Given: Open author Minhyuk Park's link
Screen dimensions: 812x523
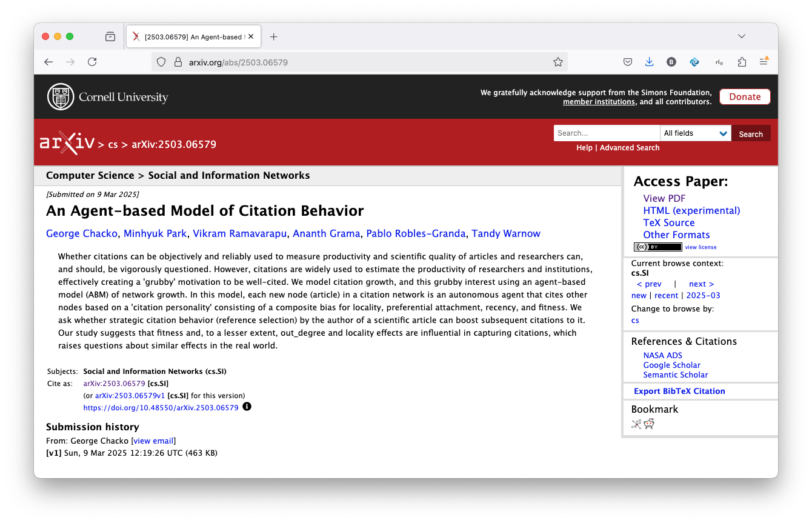Looking at the screenshot, I should point(156,234).
